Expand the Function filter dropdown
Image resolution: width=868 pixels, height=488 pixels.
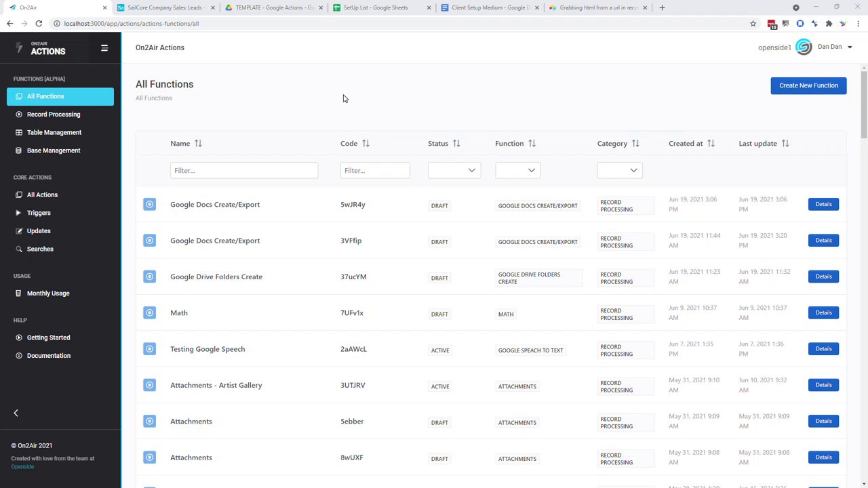[x=517, y=170]
